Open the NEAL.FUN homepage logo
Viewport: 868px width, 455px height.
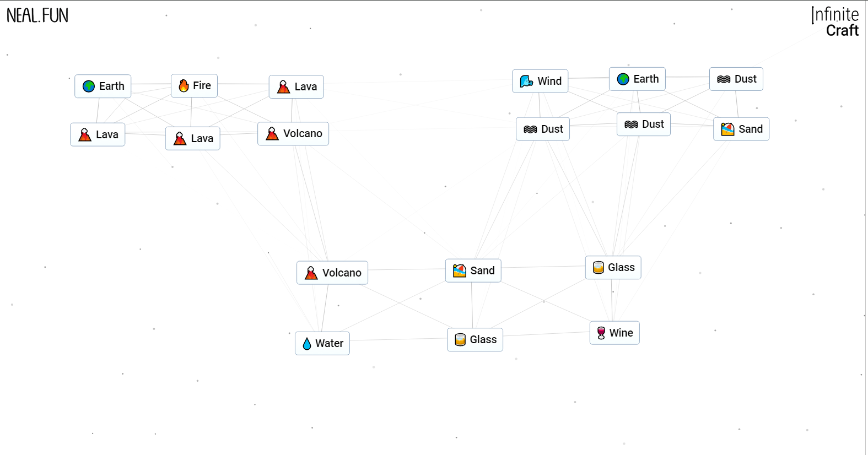[x=37, y=15]
